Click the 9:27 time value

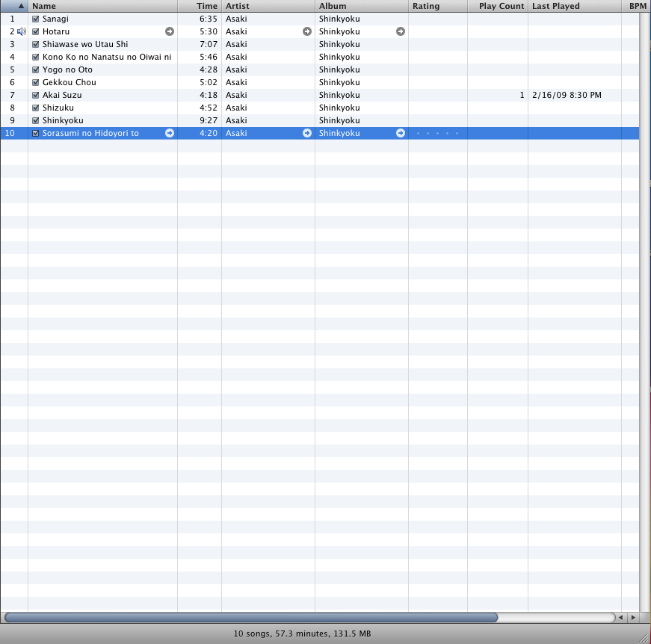[209, 121]
